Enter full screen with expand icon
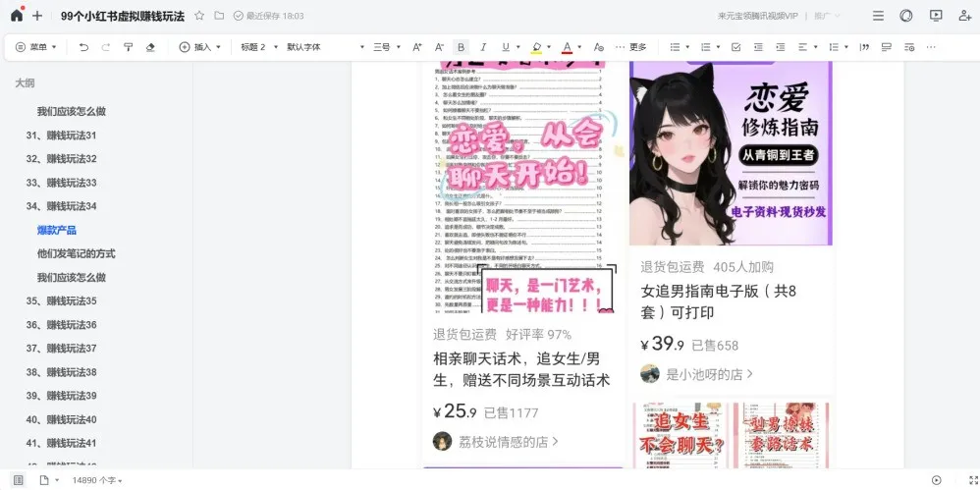 (973, 480)
